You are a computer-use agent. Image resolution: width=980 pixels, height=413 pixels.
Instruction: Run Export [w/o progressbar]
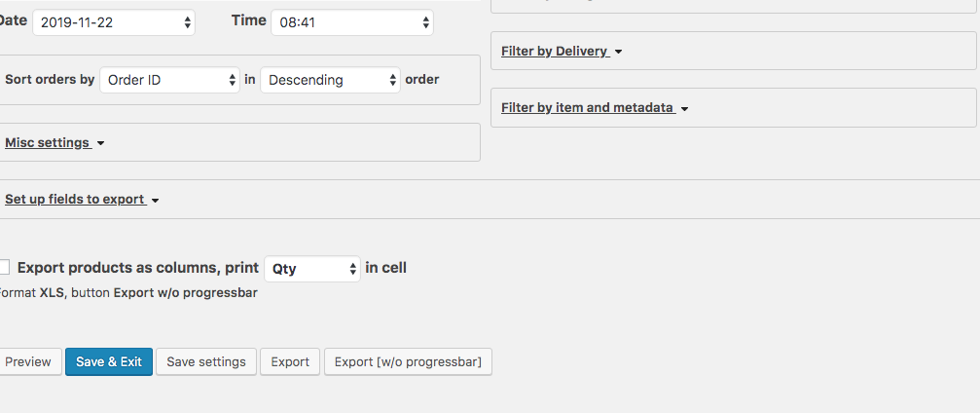[408, 361]
